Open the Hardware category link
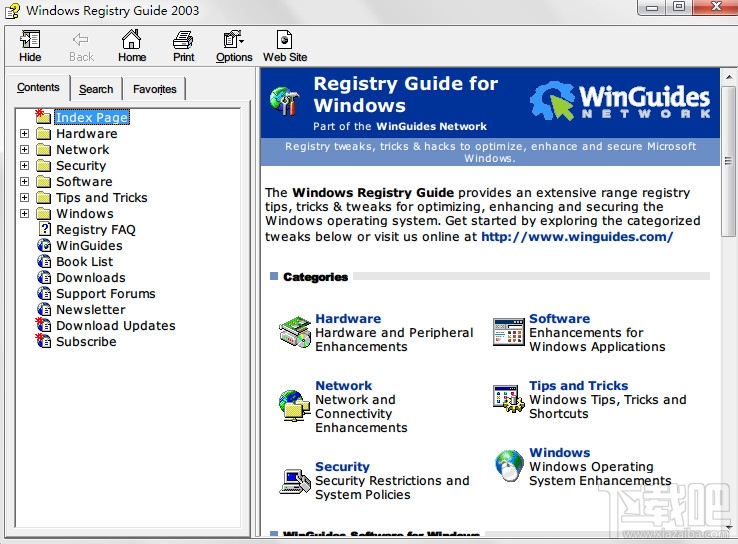 pos(348,319)
